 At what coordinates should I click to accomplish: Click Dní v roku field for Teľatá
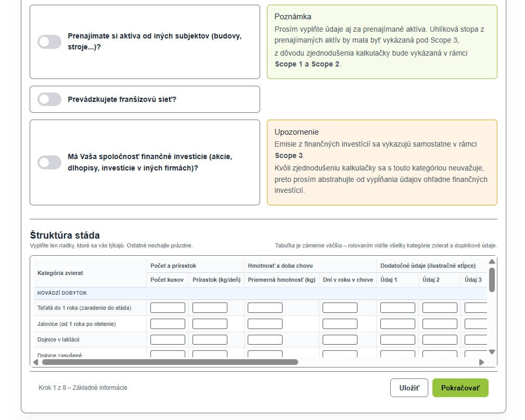pyautogui.click(x=340, y=308)
